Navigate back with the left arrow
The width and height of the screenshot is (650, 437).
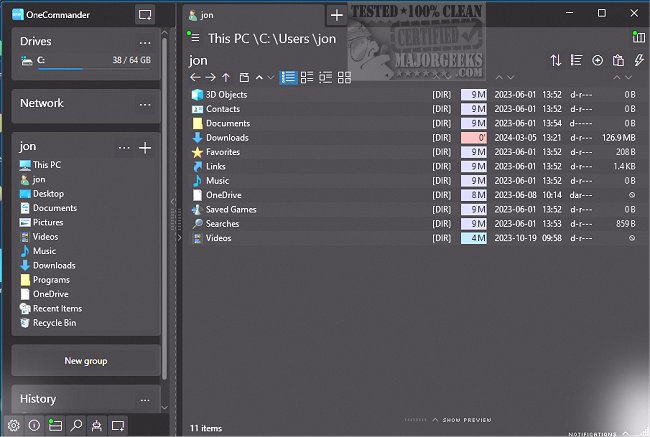(x=195, y=77)
